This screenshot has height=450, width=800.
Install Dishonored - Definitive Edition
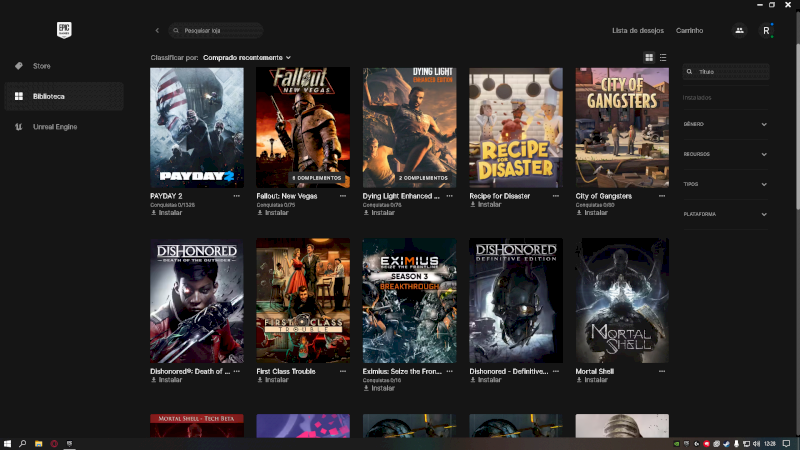pyautogui.click(x=485, y=380)
